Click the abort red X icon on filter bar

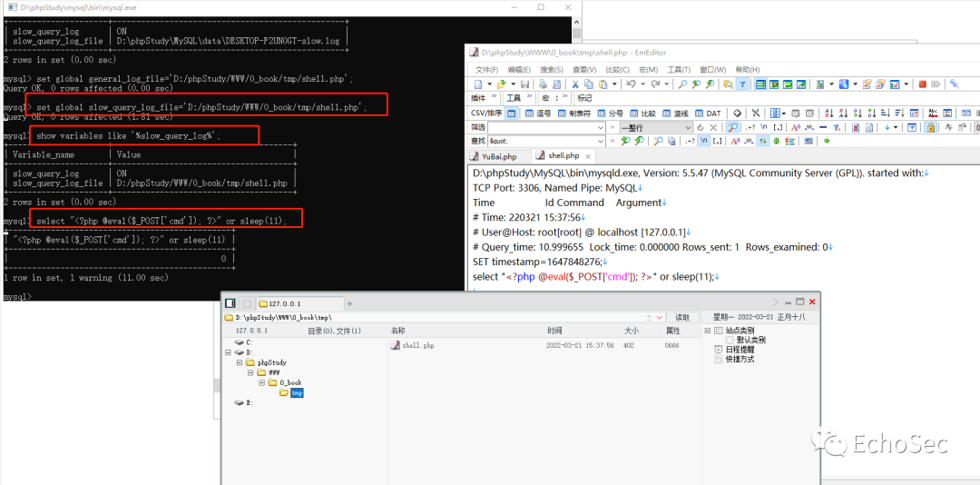pyautogui.click(x=713, y=127)
